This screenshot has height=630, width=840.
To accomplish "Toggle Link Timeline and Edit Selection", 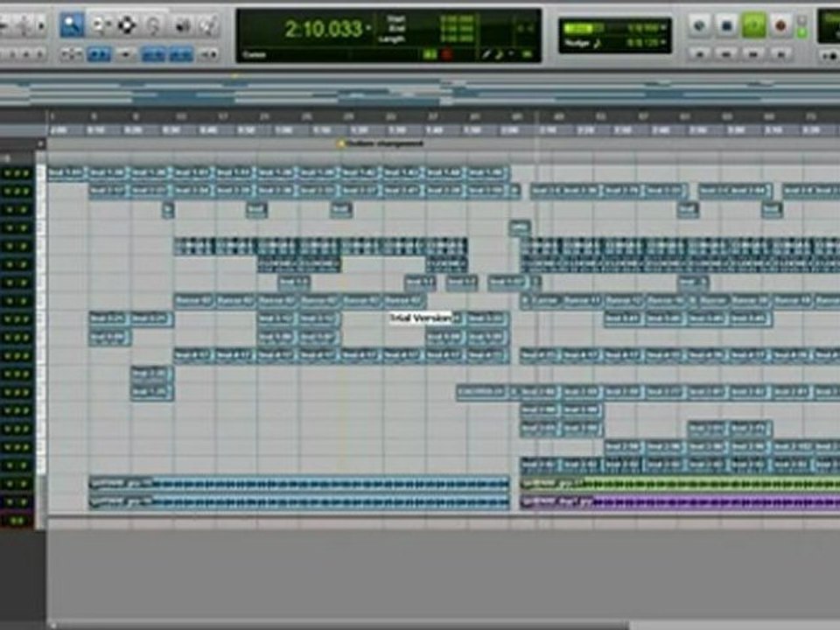I will 153,54.
